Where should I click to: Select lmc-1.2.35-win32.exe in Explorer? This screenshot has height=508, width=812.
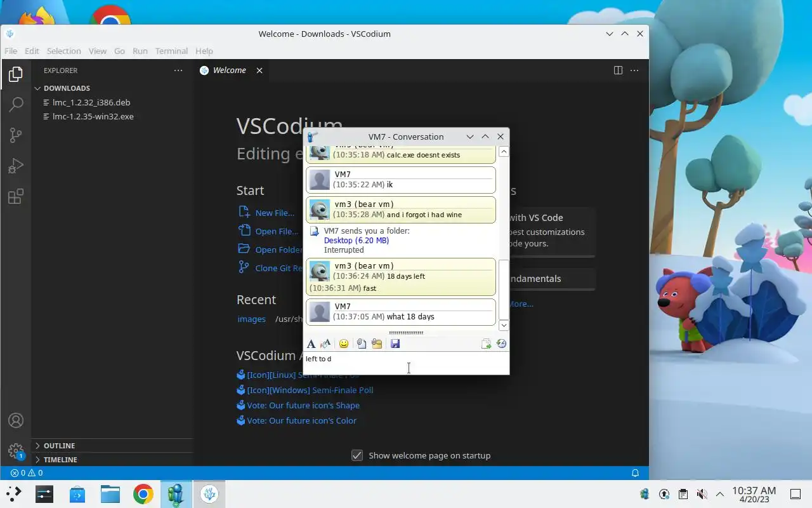point(93,116)
